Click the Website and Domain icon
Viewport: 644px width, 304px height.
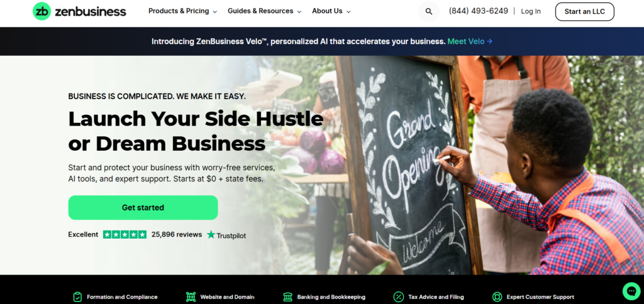click(191, 296)
